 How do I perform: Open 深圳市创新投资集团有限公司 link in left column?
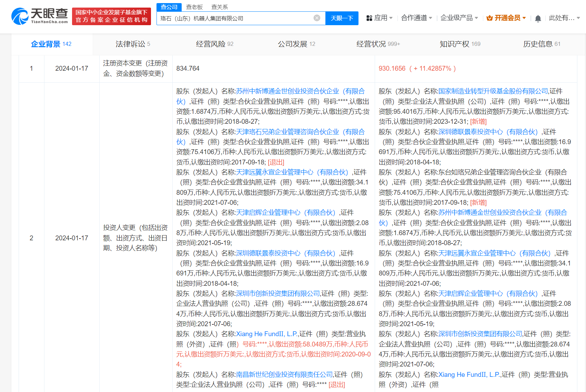pyautogui.click(x=278, y=294)
